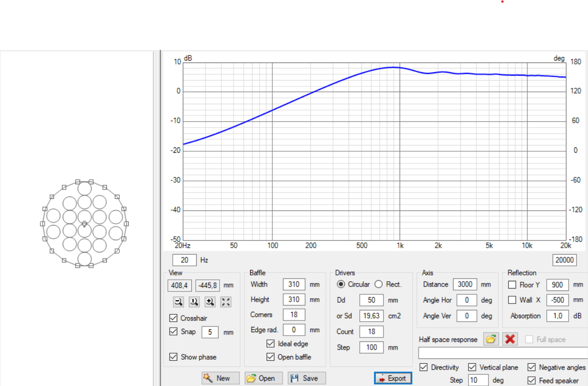Image resolution: width=588 pixels, height=386 pixels.
Task: Click the Export button
Action: pos(393,378)
